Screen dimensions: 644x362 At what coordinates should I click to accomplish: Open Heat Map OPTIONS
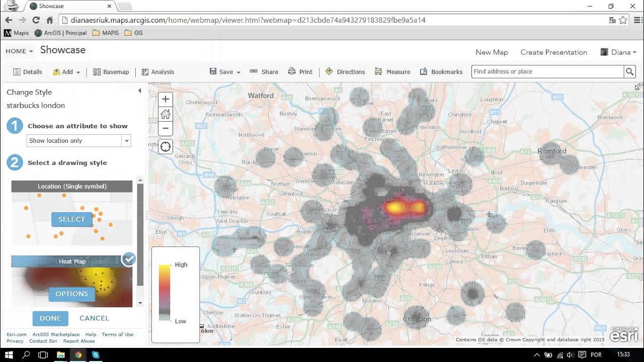click(71, 294)
